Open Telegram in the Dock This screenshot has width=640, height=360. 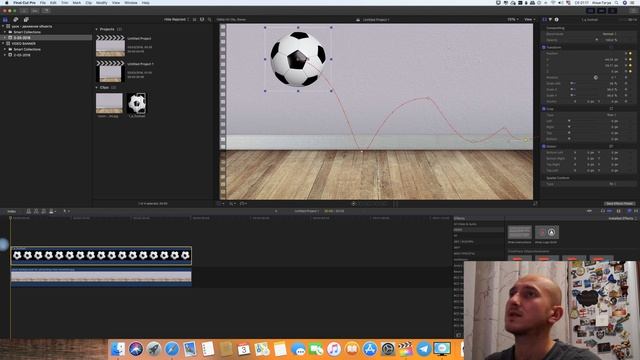pyautogui.click(x=424, y=349)
